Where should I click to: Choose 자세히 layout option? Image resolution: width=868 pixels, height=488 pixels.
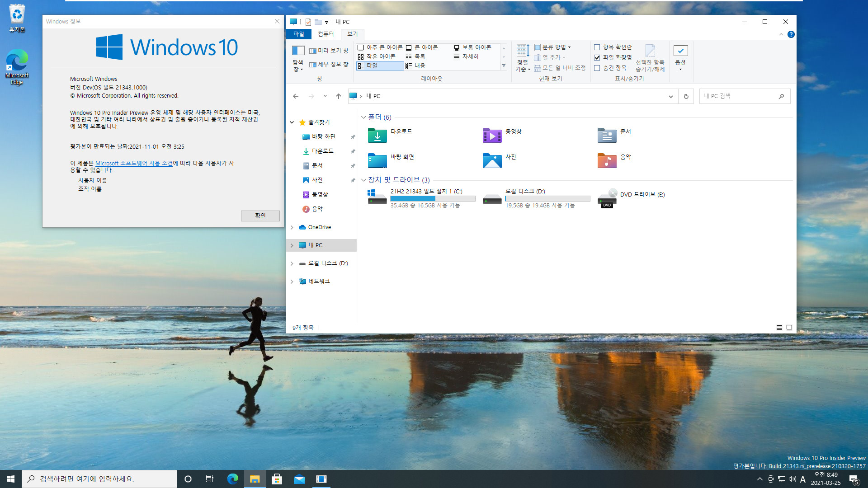tap(466, 56)
